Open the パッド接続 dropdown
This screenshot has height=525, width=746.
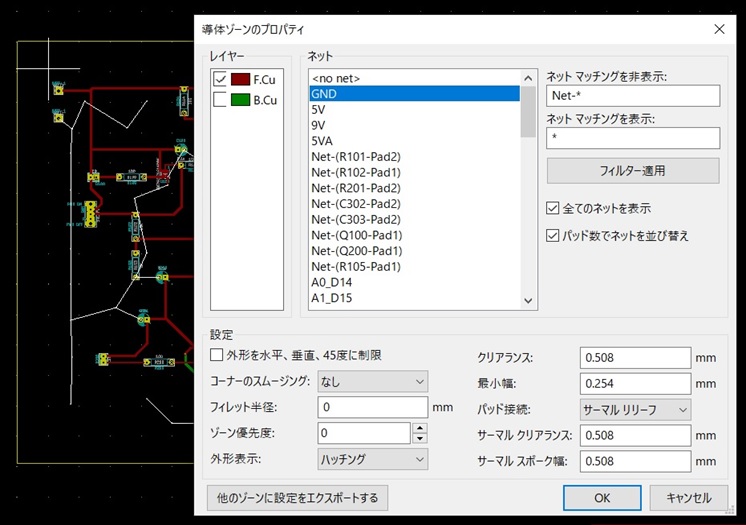tap(635, 409)
